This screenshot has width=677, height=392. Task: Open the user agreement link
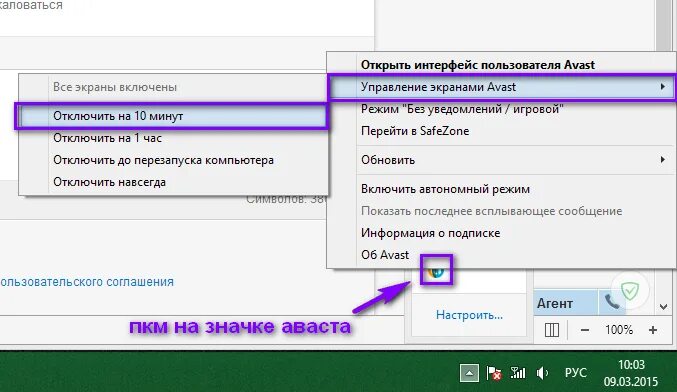coord(87,282)
